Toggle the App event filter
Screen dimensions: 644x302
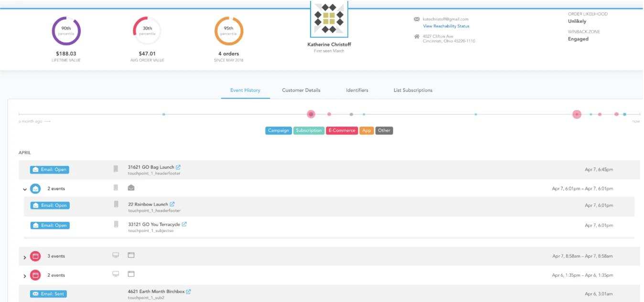pos(366,130)
